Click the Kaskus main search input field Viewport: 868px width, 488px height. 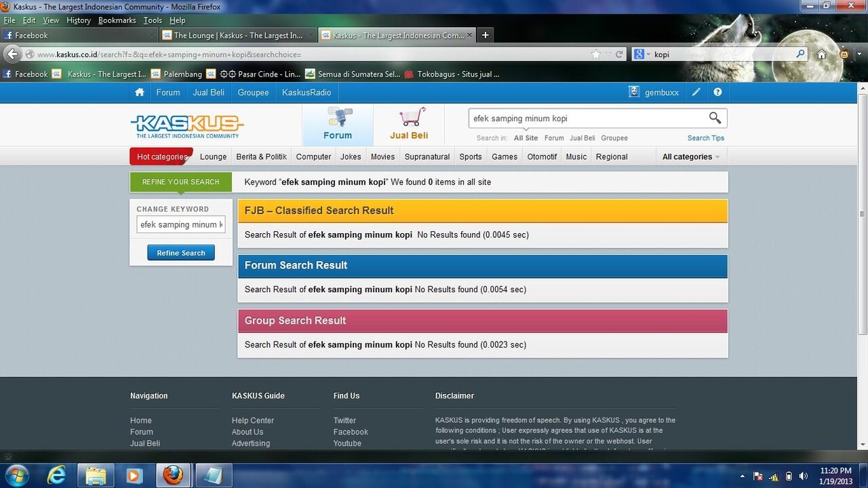[x=587, y=118]
